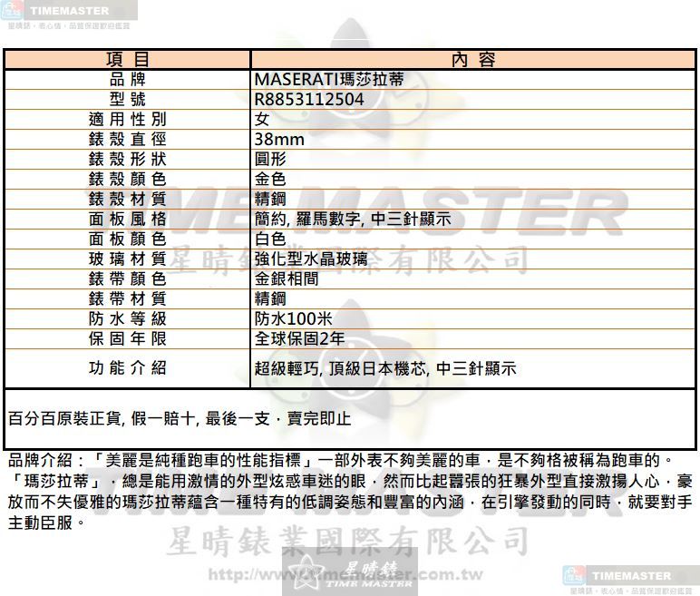Select the MASERATI瑪莎拉蒂 brand value cell

pyautogui.click(x=329, y=80)
